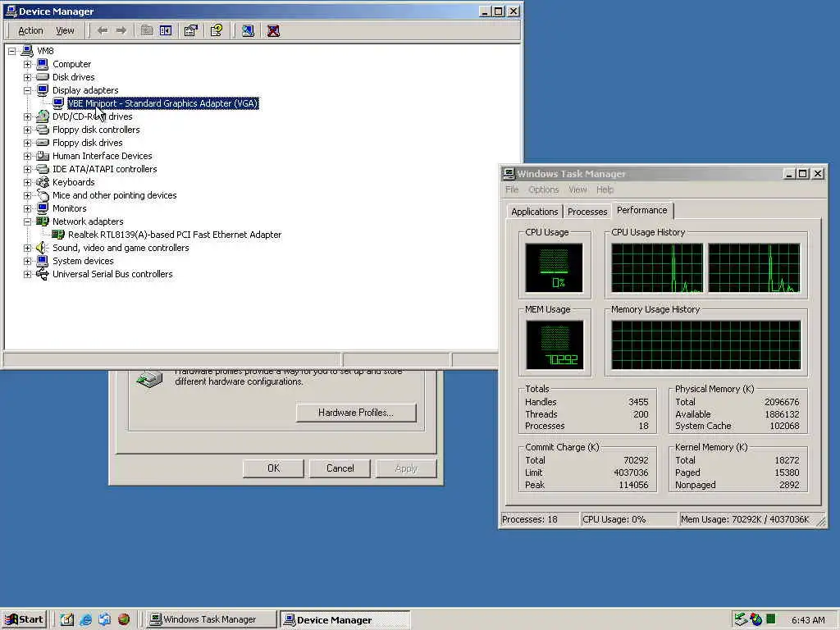Expand the Floppy disk controllers node
The height and width of the screenshot is (630, 840).
pos(27,130)
